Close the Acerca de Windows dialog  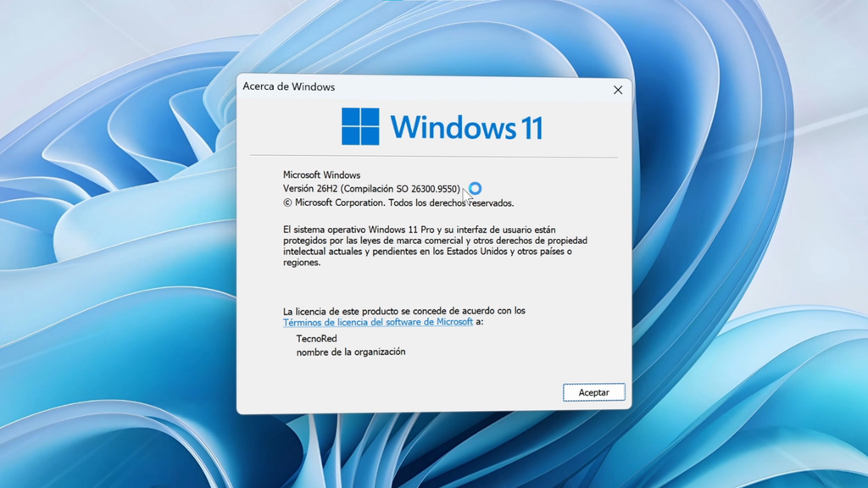click(x=618, y=90)
